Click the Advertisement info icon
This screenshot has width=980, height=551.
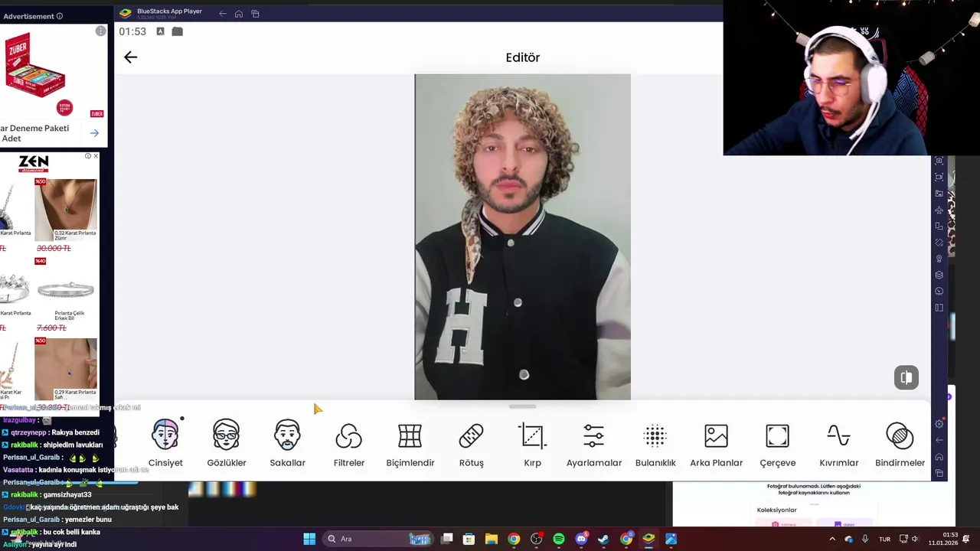(x=60, y=16)
